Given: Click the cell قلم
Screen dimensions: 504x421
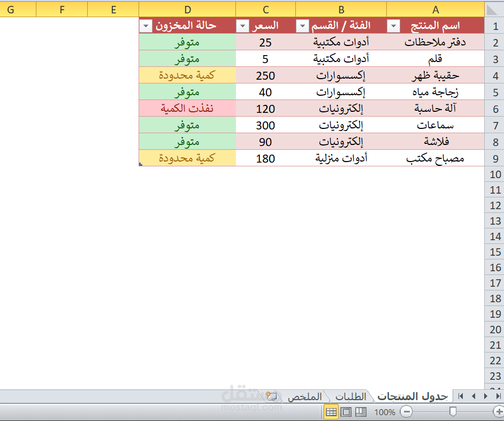Looking at the screenshot, I should (436, 58).
